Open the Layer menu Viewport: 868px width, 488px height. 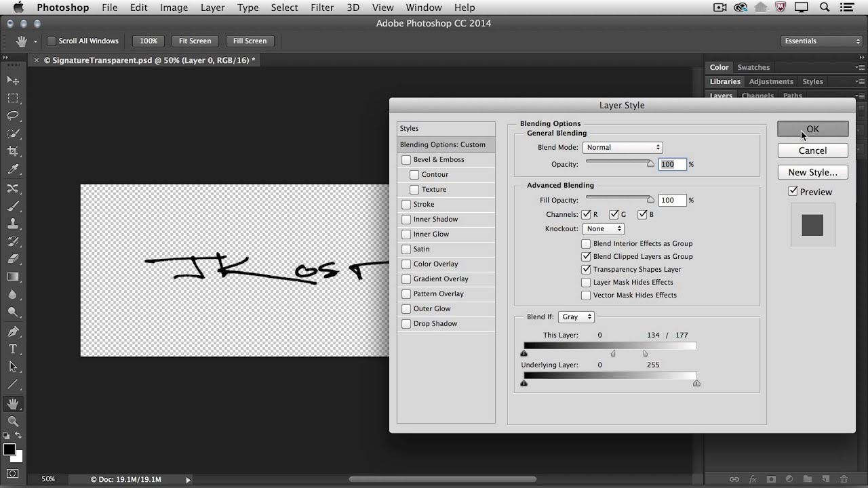click(x=212, y=7)
